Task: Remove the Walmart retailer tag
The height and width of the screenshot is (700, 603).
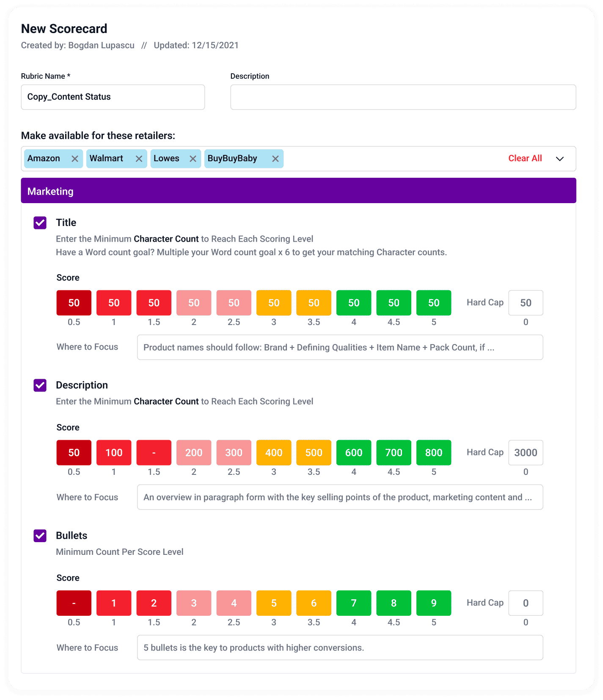Action: (x=139, y=158)
